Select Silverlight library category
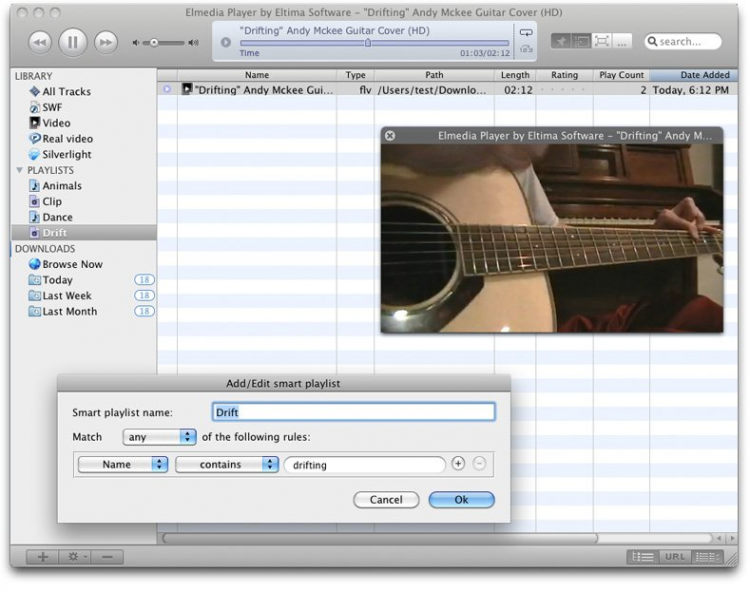Image resolution: width=750 pixels, height=592 pixels. pyautogui.click(x=66, y=154)
